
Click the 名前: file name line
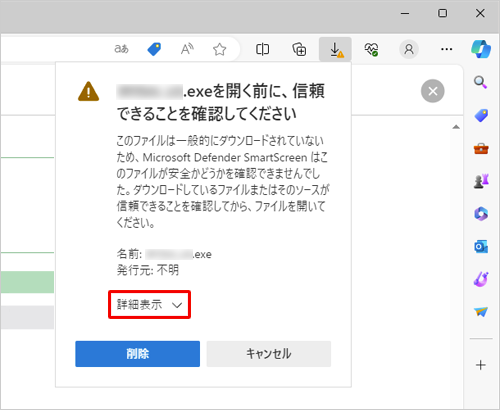[x=164, y=254]
